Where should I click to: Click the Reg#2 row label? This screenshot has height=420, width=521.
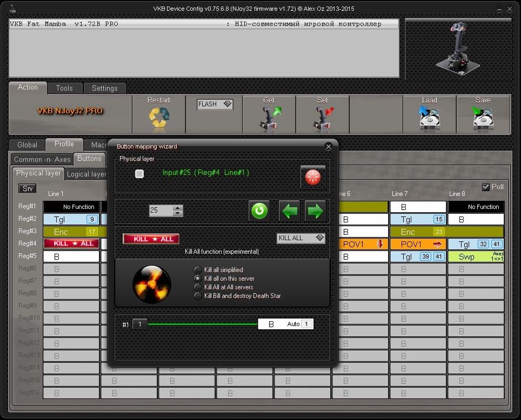27,219
